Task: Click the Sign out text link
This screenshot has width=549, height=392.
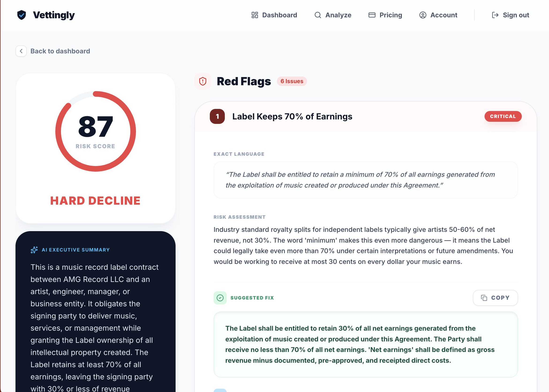Action: [x=516, y=15]
